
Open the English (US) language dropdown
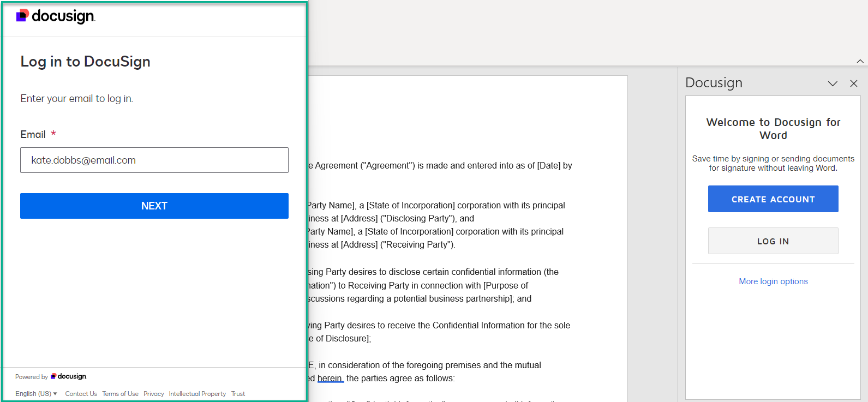[36, 394]
